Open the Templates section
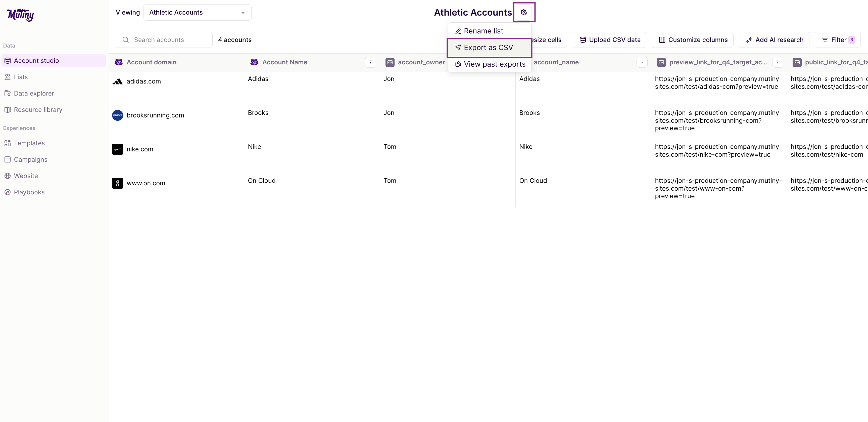Screen dimensions: 868x422 coord(29,143)
